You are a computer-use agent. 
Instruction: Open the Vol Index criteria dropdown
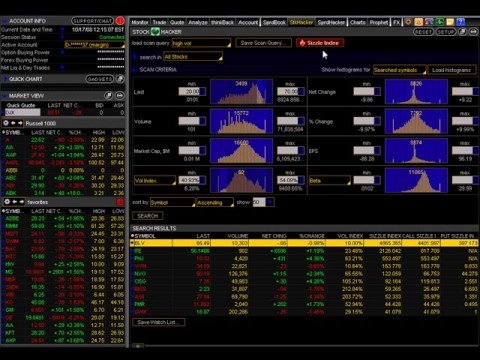(155, 180)
